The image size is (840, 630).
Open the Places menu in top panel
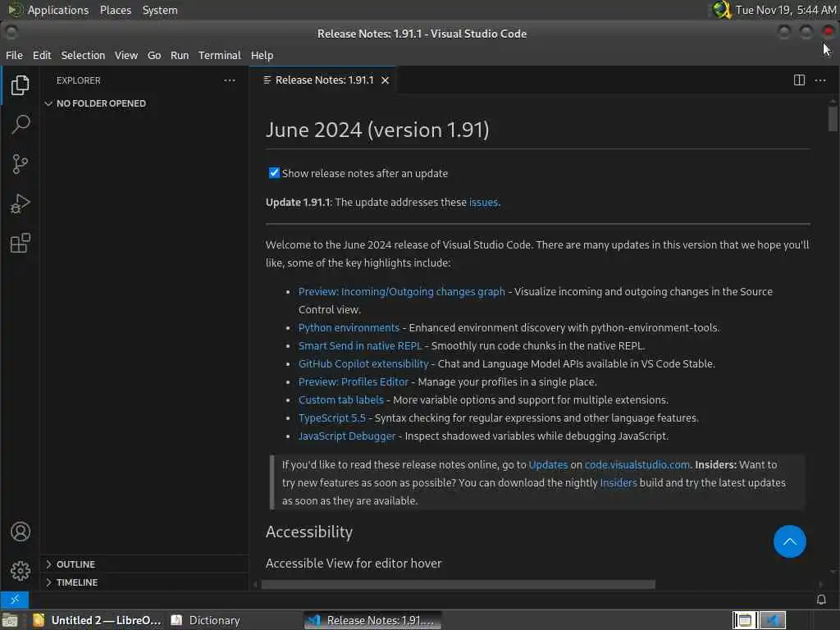115,10
